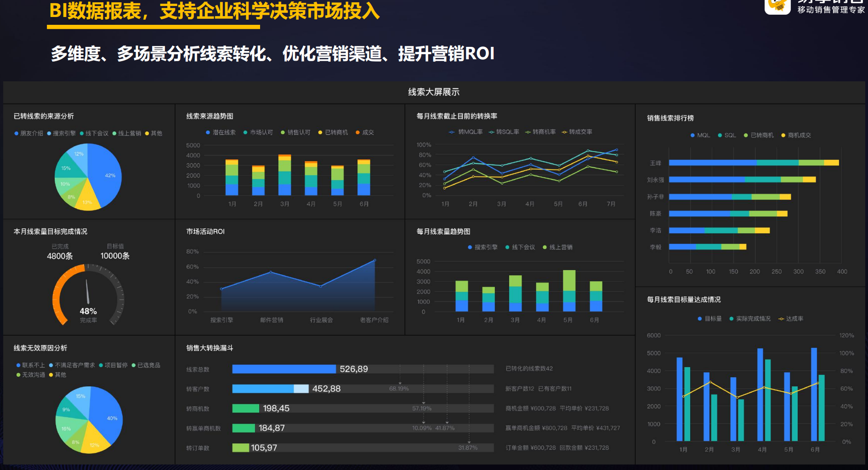Toggle 转MQL率 legend in conversion rate chart
The height and width of the screenshot is (470, 868).
coord(466,132)
